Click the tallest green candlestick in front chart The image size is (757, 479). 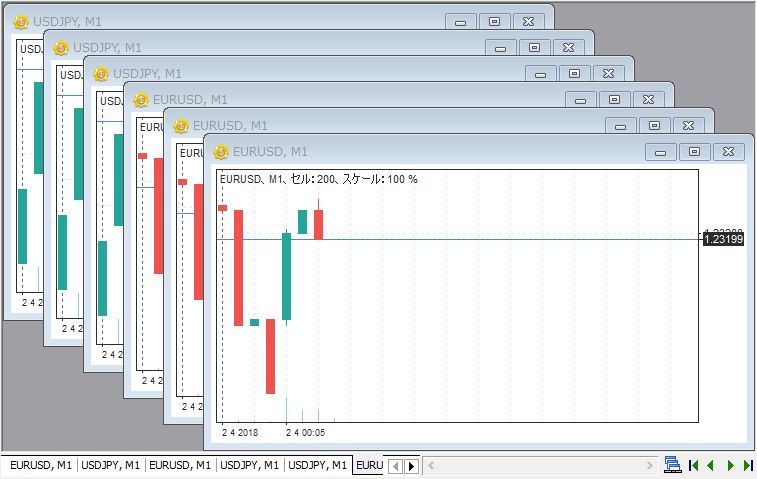click(287, 277)
